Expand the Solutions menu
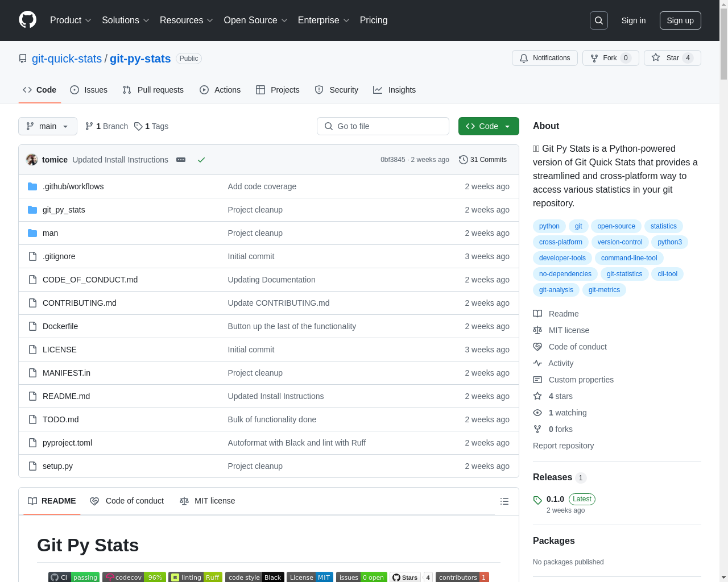728x582 pixels. pyautogui.click(x=125, y=20)
